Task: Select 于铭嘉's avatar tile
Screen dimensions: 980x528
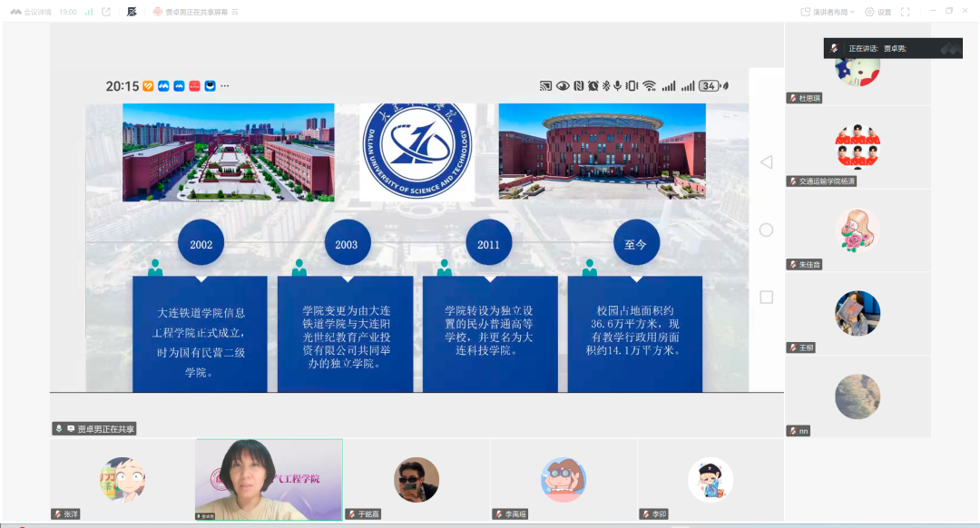Action: (x=416, y=479)
